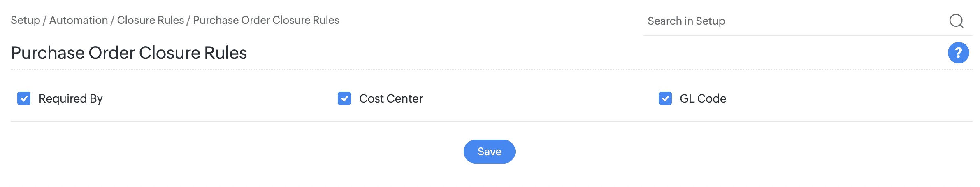
Task: Toggle the Cost Center checkbox
Action: [344, 98]
